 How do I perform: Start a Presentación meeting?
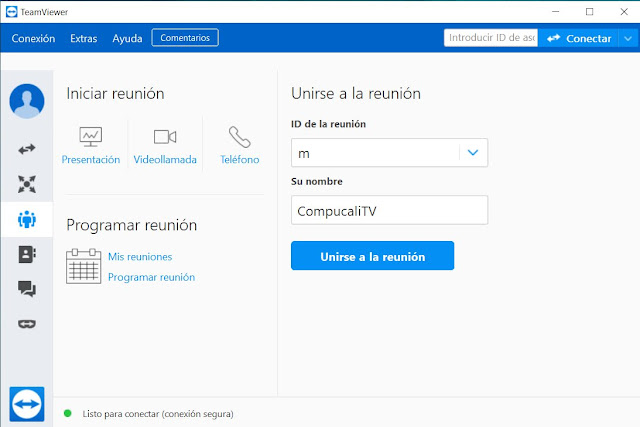[x=91, y=145]
